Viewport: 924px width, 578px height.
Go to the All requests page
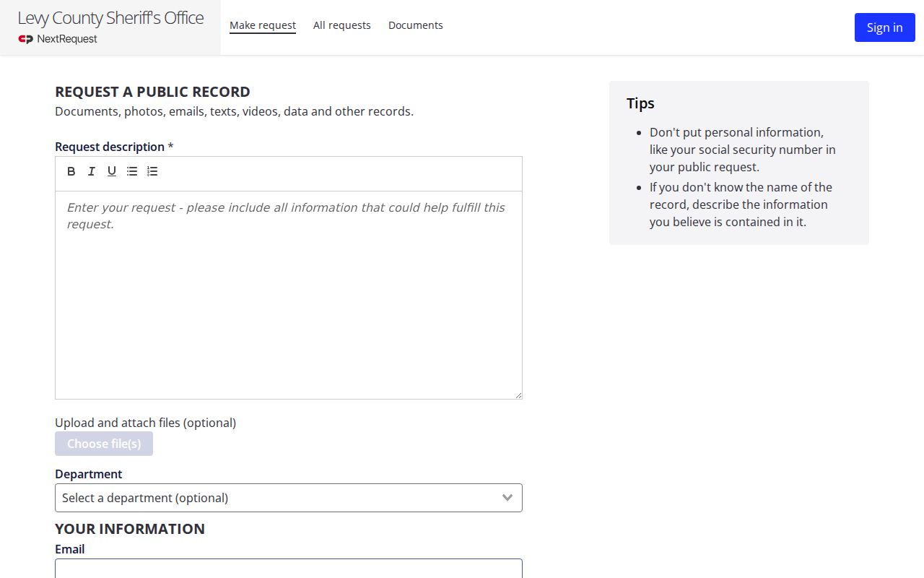click(342, 25)
